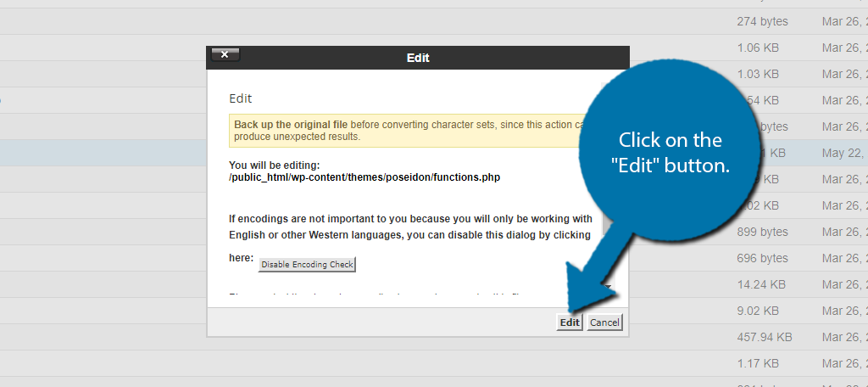Image resolution: width=868 pixels, height=387 pixels.
Task: Select the file row showing 1.03 KB
Action: point(758,74)
